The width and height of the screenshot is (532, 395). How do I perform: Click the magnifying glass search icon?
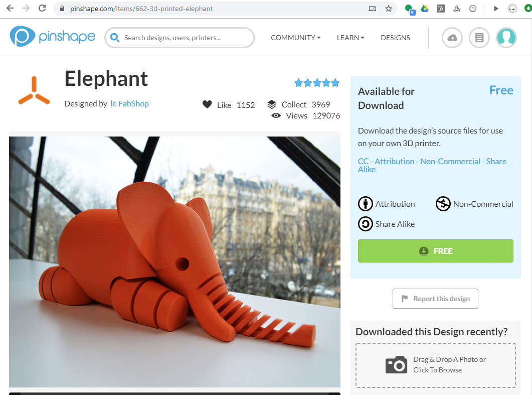pos(115,37)
